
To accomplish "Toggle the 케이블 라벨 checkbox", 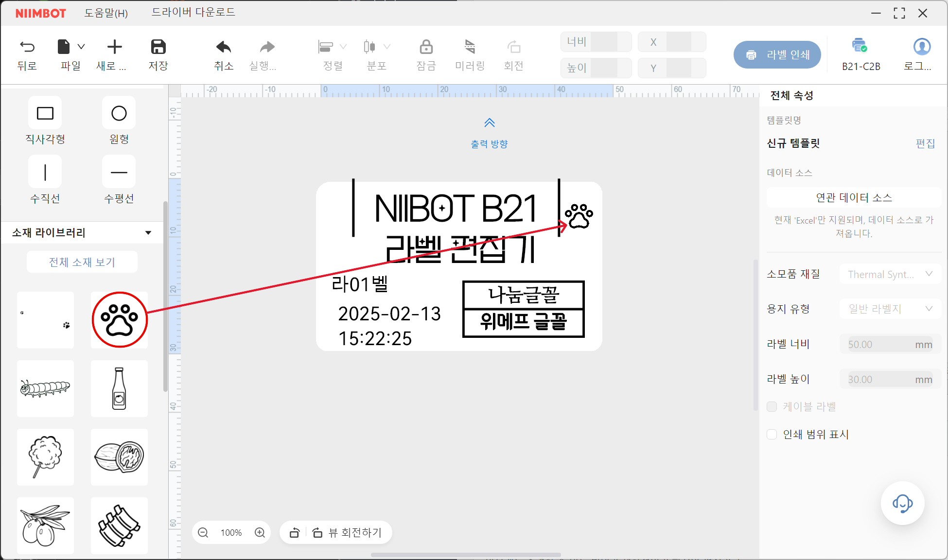I will [x=772, y=406].
